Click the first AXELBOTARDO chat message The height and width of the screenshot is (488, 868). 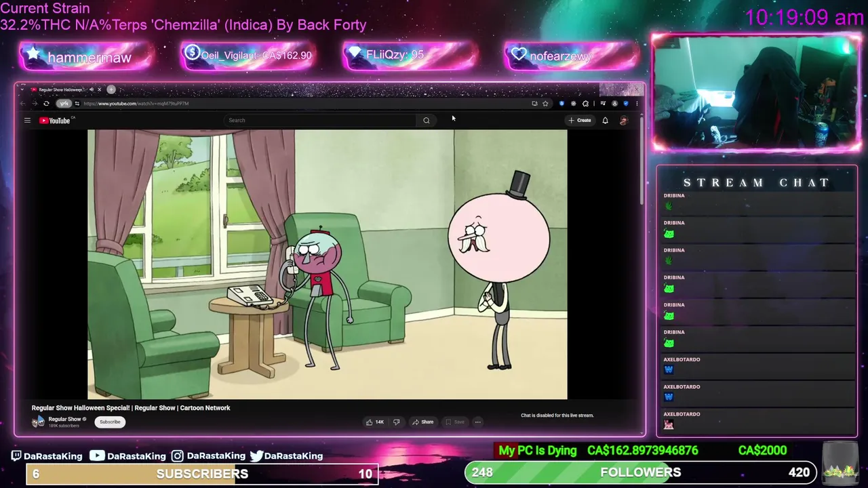(756, 365)
